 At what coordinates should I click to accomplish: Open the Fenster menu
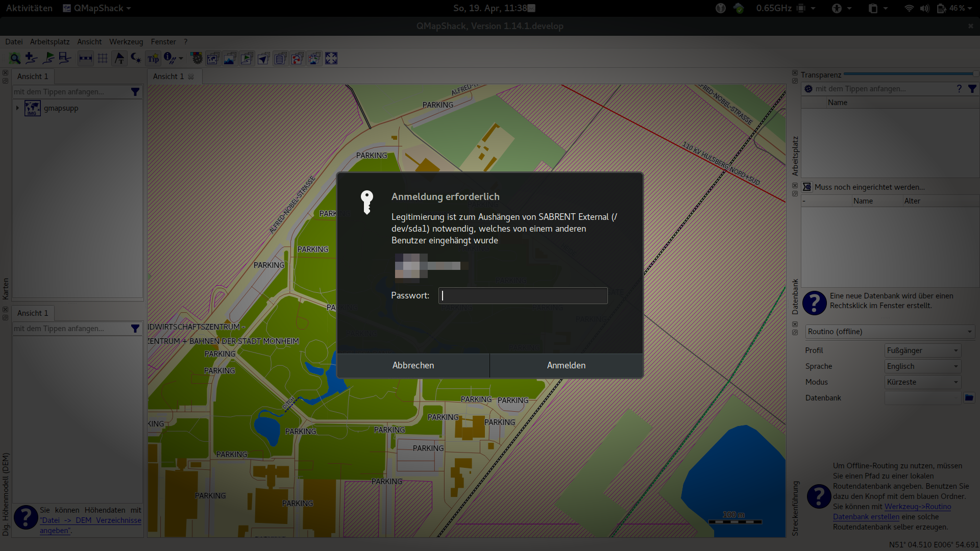pyautogui.click(x=163, y=42)
